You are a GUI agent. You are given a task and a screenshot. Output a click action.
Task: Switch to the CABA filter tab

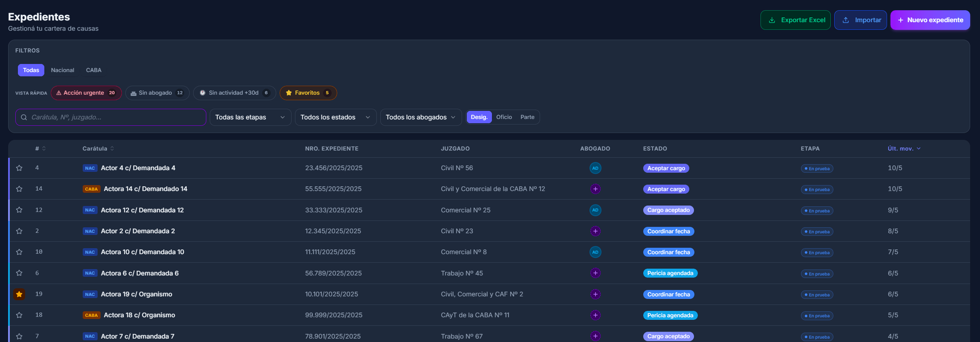point(94,70)
